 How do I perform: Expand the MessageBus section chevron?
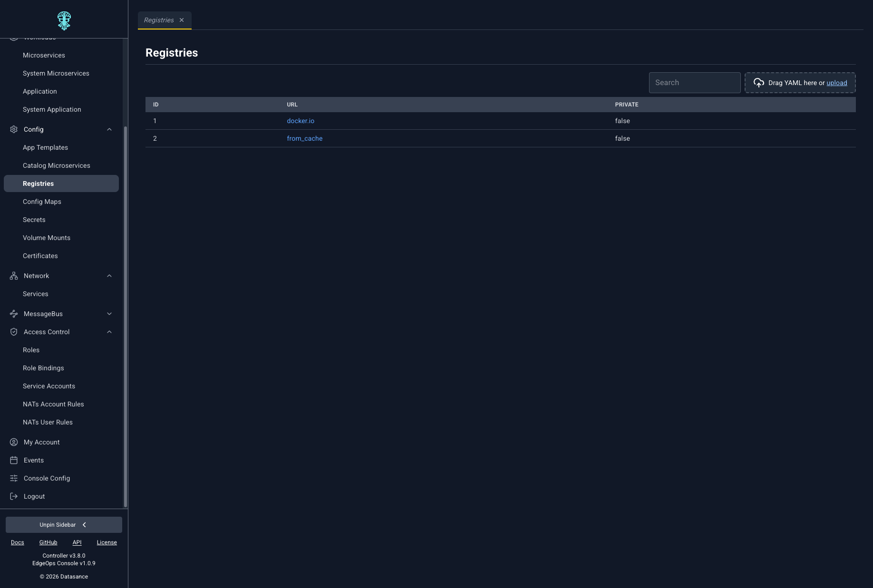(x=109, y=314)
